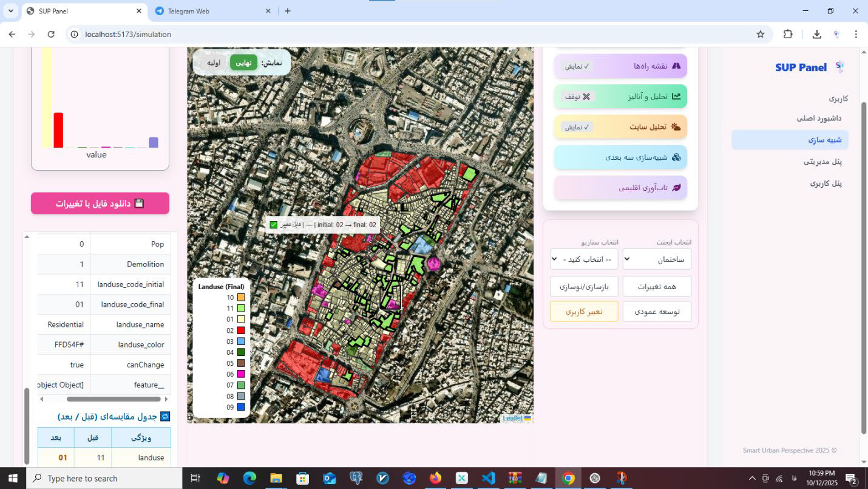Open the Chrome three-dot menu
868x489 pixels.
[x=856, y=34]
